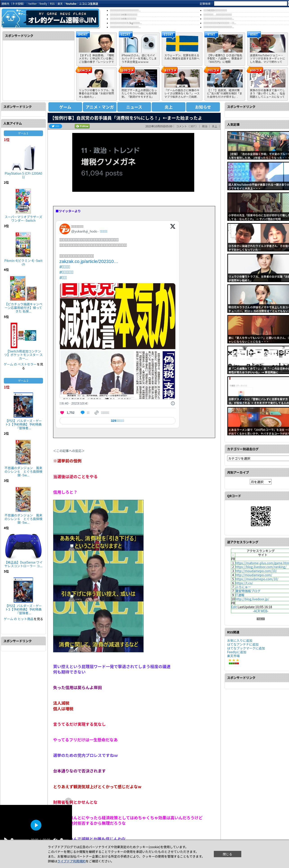Click the Edit link in the access ranking
Image resolution: width=289 pixels, height=868 pixels.
tap(234, 607)
